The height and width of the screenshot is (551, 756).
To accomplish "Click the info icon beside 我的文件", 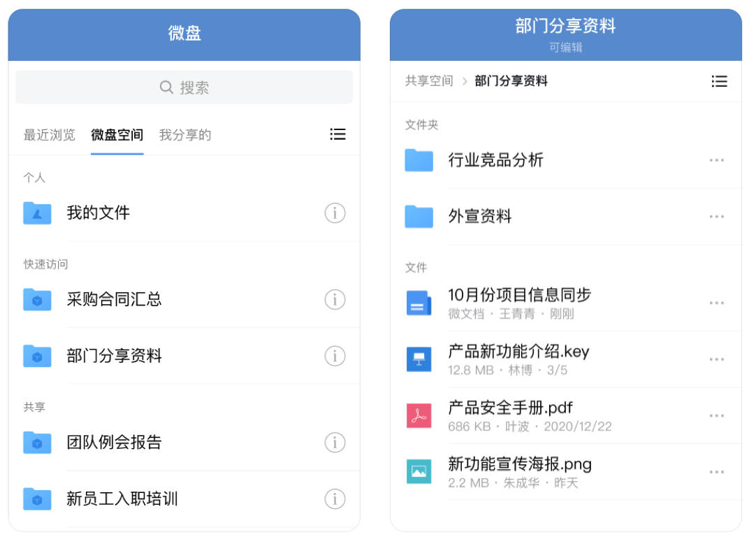I will click(335, 213).
